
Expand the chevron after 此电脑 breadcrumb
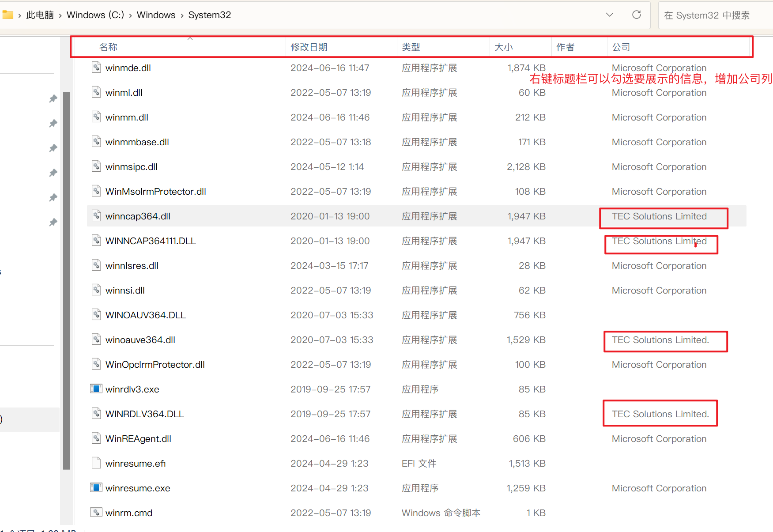[60, 15]
